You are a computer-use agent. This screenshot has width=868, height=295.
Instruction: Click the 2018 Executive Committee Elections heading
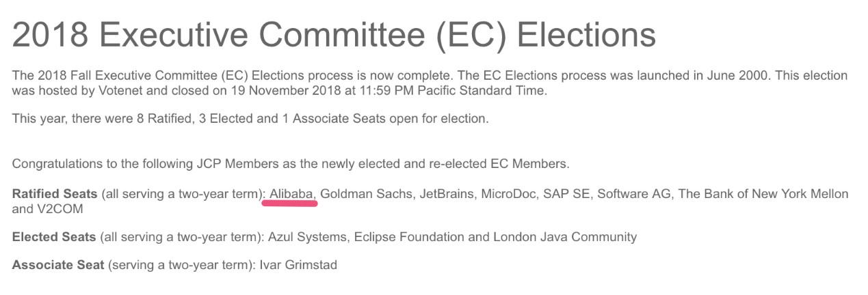pos(334,34)
